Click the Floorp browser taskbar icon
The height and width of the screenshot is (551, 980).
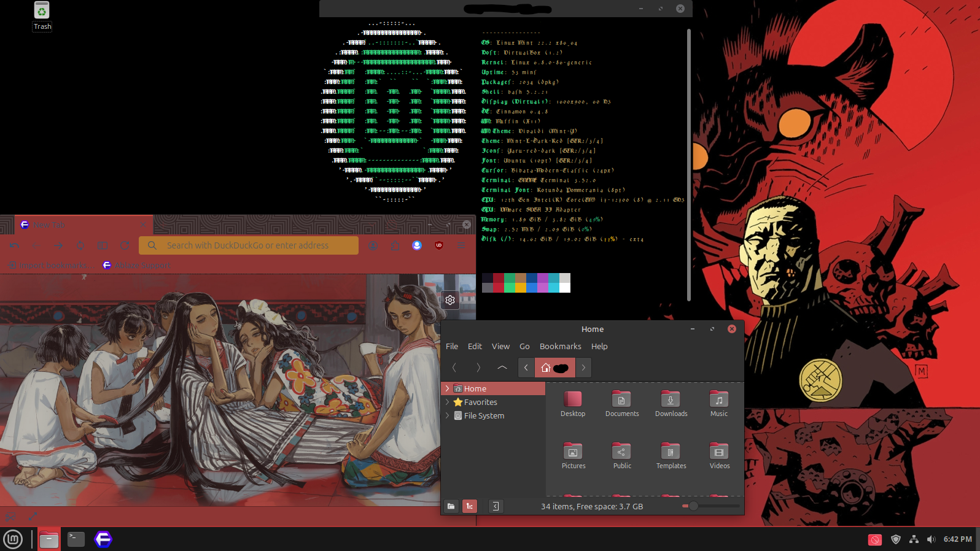103,539
